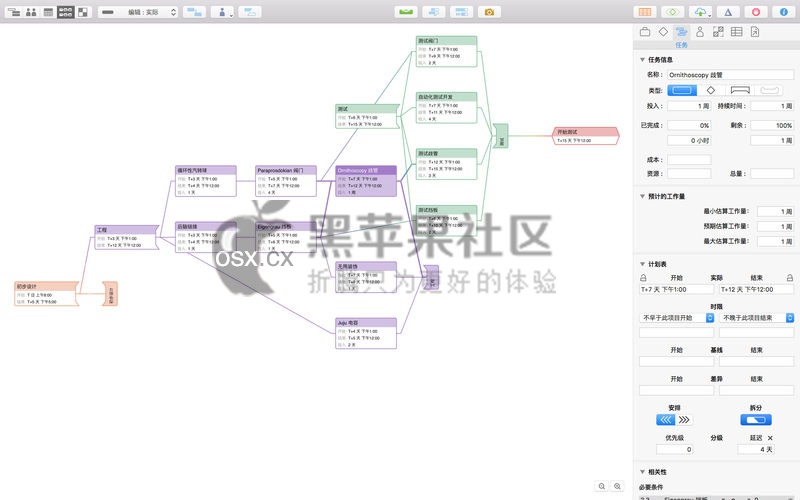Viewport: 800px width, 500px height.
Task: Switch to the resource view
Action: tap(31, 12)
